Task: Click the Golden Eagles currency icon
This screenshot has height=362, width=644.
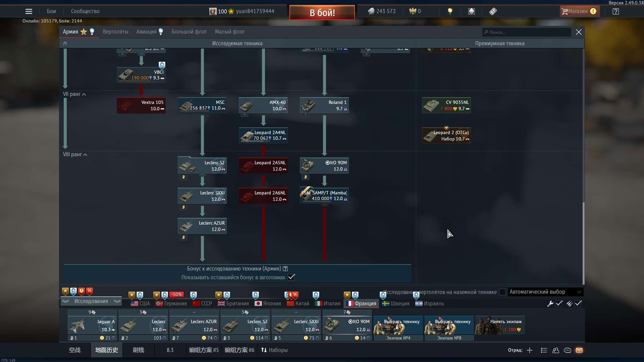Action: click(413, 11)
